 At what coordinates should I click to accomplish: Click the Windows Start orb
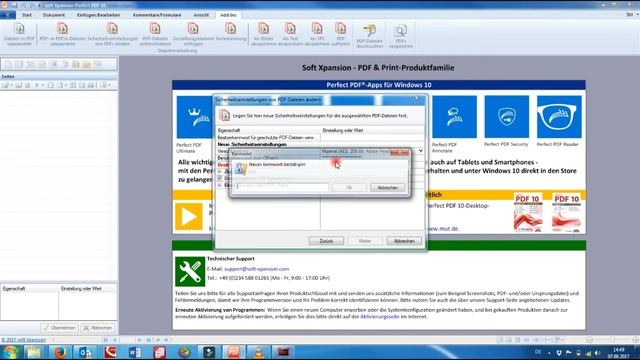point(10,352)
